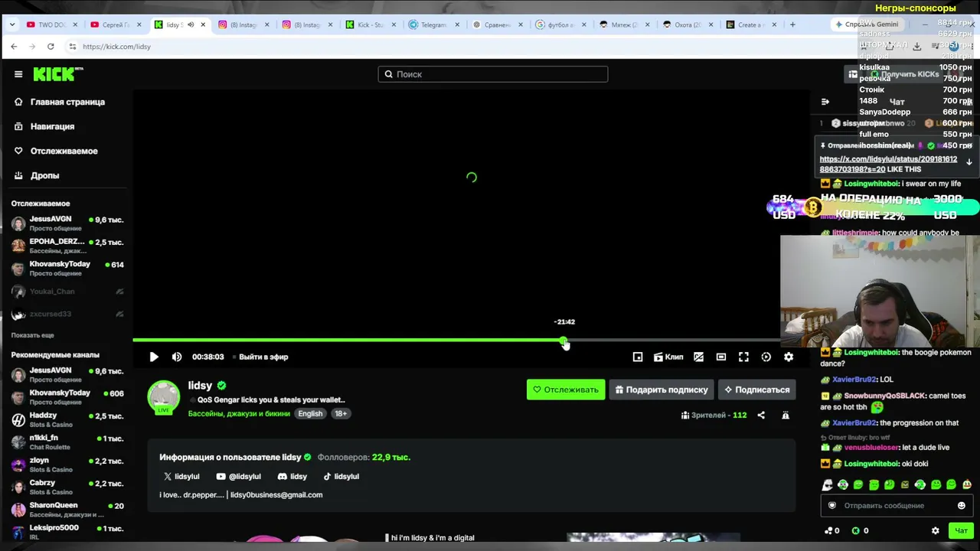The image size is (980, 551).
Task: Switch to the Kick Studio browser tab
Action: pyautogui.click(x=371, y=24)
